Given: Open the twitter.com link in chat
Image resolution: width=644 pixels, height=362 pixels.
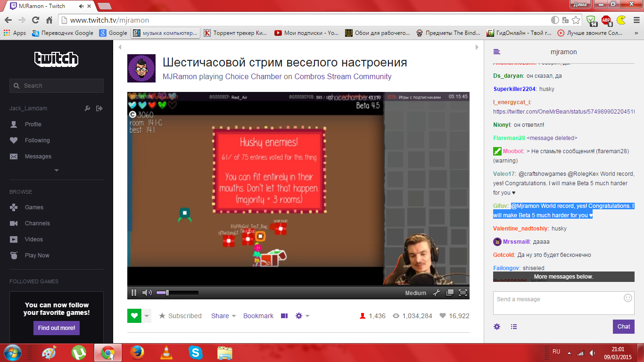Looking at the screenshot, I should 564,112.
